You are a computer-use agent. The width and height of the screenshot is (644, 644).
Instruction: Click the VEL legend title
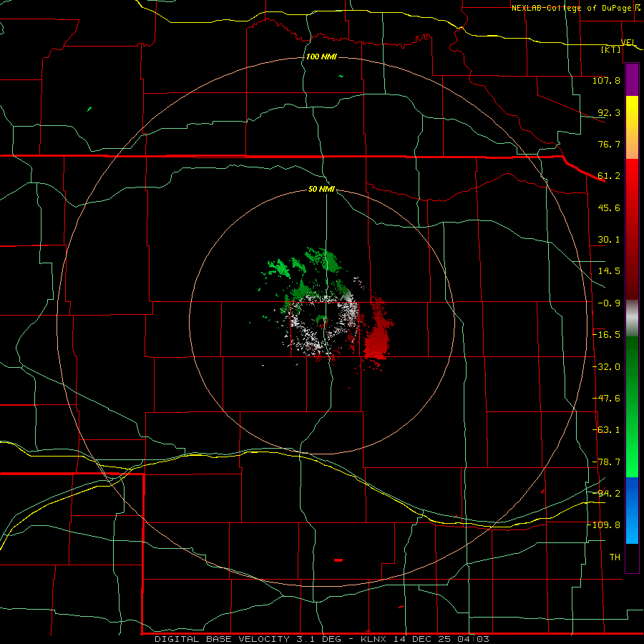click(628, 42)
